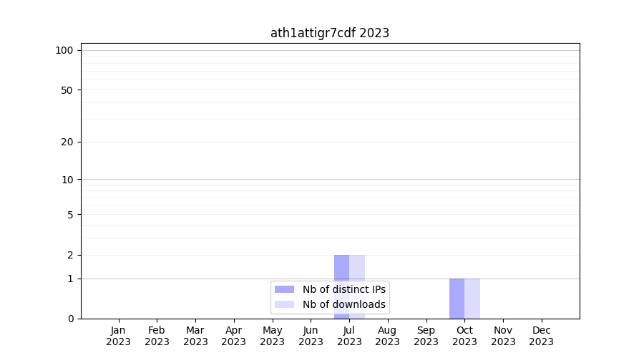
Task: Click the 'Sep 2023' x-axis label
Action: click(426, 336)
